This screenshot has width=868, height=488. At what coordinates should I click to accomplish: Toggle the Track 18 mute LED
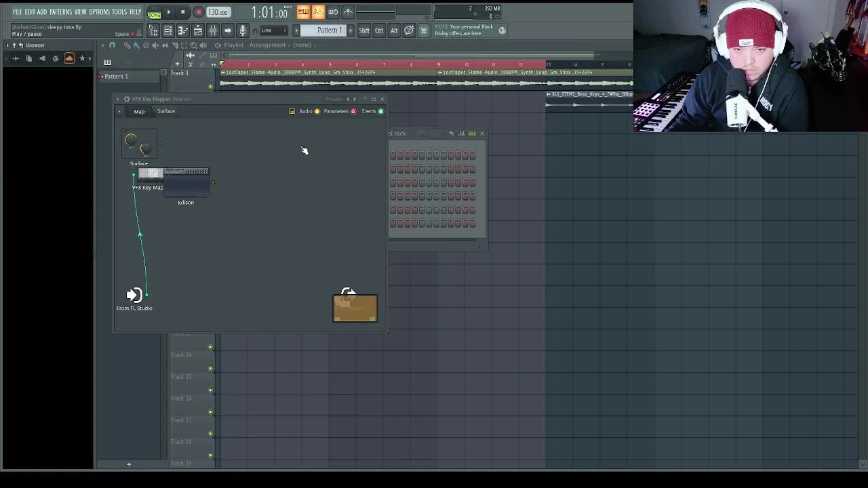pos(210,455)
